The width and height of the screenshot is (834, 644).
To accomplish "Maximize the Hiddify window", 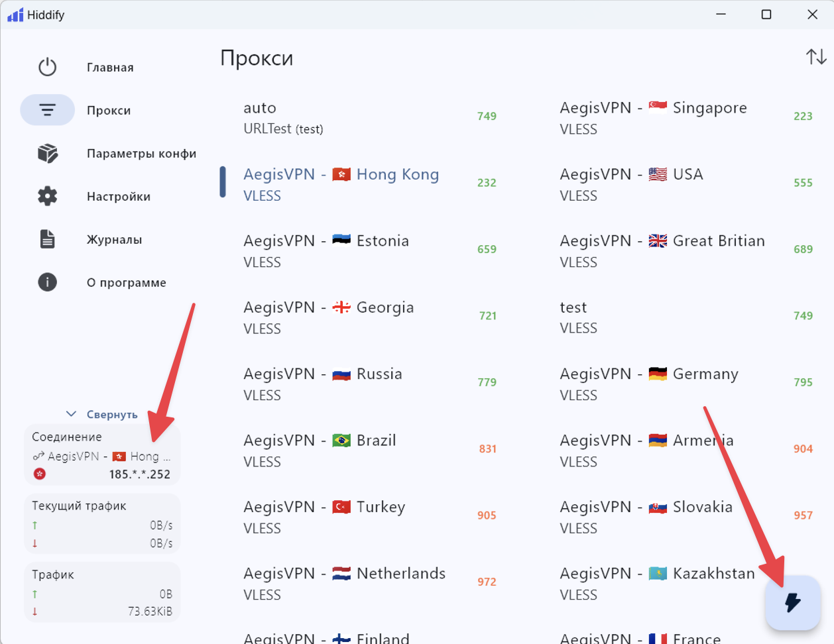I will (x=766, y=15).
